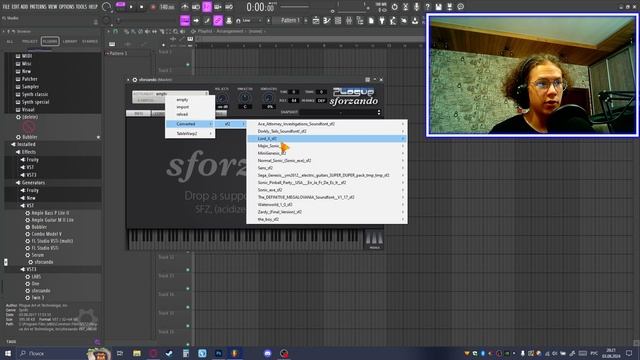Open the Synth classic category
The width and height of the screenshot is (640, 360).
[x=35, y=94]
